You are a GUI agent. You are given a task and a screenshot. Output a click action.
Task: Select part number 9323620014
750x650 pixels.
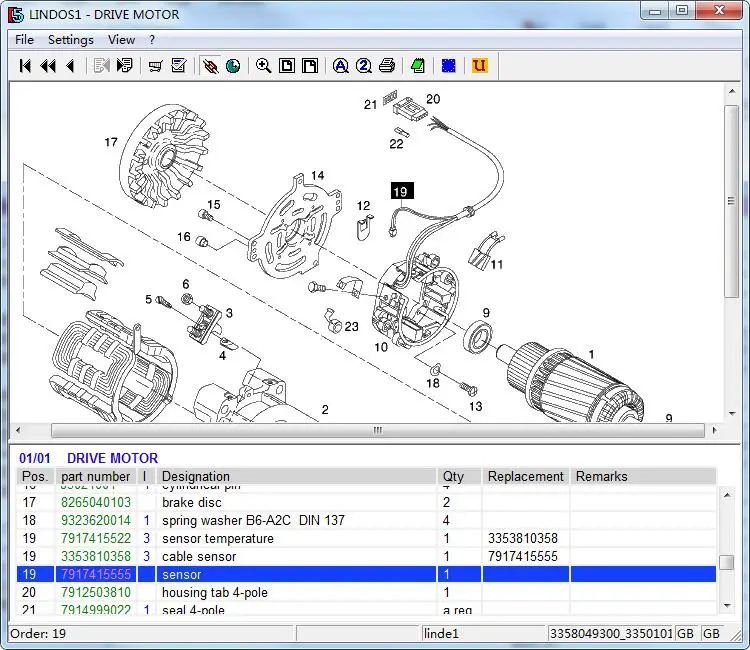[96, 520]
